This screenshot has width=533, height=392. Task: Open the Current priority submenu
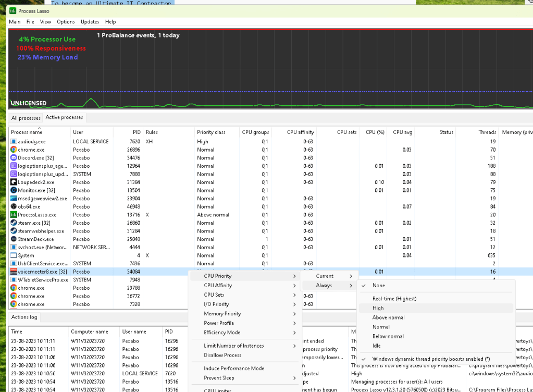pyautogui.click(x=329, y=276)
